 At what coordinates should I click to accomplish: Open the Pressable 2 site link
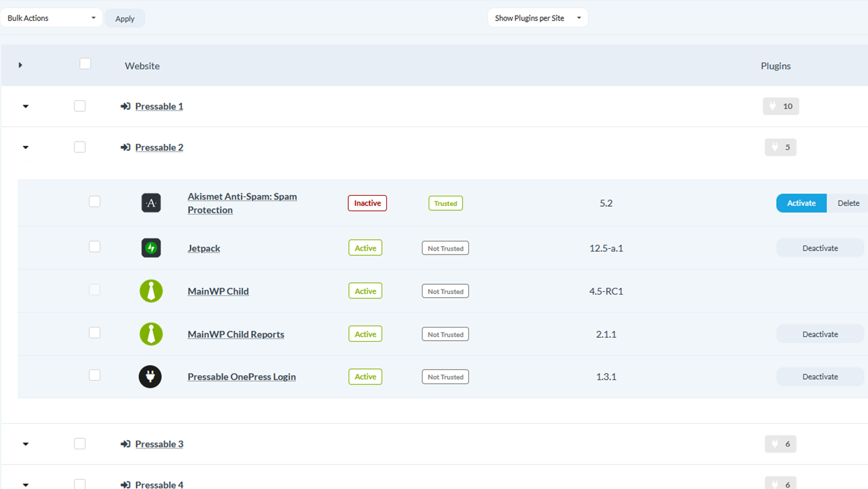(x=159, y=147)
